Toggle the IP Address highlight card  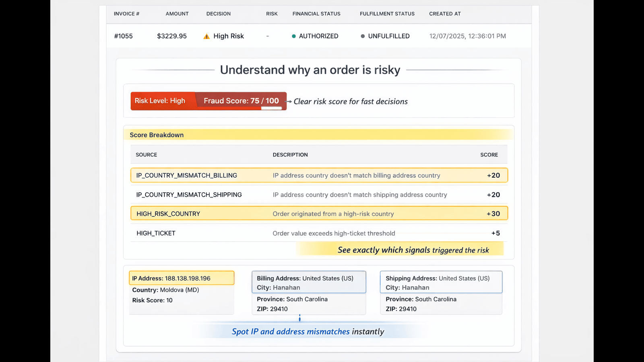click(182, 278)
